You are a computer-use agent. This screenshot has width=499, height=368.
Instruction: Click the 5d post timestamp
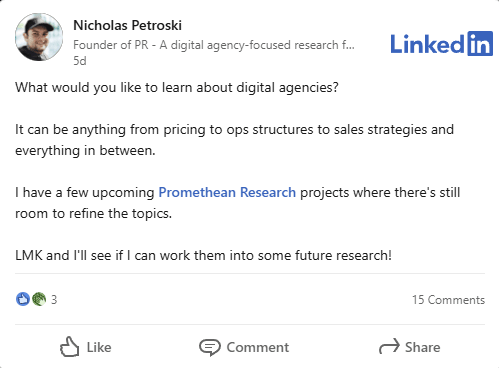(80, 61)
